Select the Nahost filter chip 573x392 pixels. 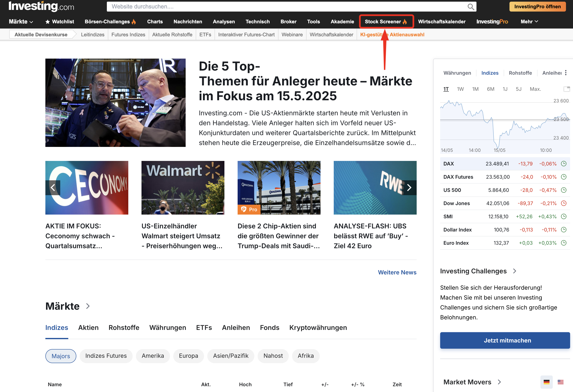(273, 356)
